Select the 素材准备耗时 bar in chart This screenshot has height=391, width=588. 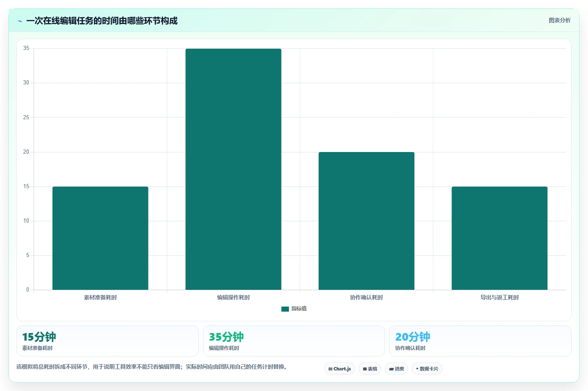[x=100, y=238]
